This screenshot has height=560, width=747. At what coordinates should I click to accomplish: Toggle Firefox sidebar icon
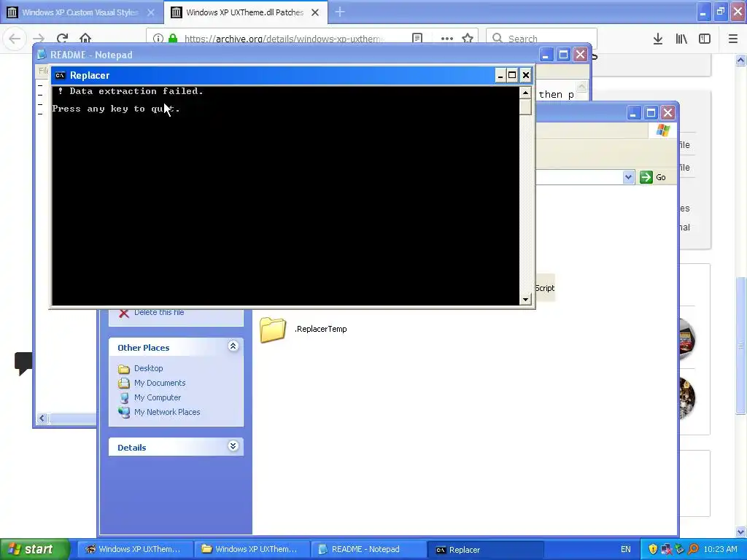click(x=705, y=39)
